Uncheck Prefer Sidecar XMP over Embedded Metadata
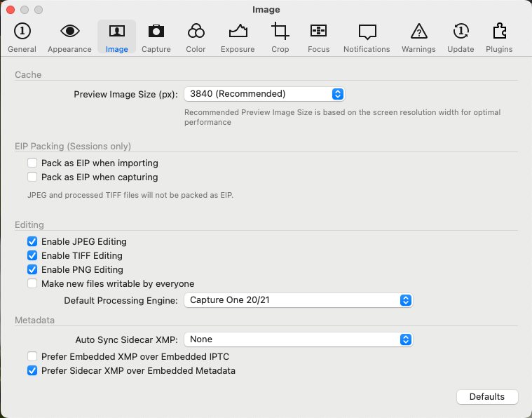Image resolution: width=532 pixels, height=418 pixels. point(32,370)
